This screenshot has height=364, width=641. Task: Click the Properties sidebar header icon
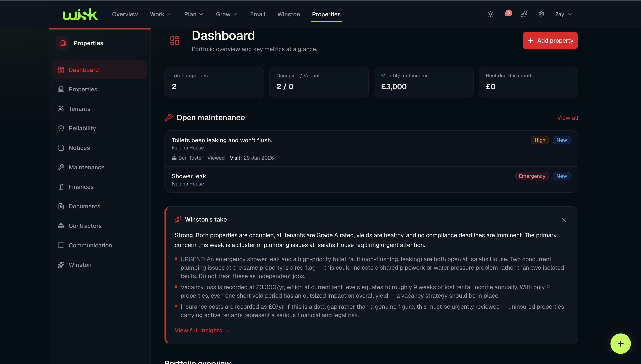click(x=63, y=43)
